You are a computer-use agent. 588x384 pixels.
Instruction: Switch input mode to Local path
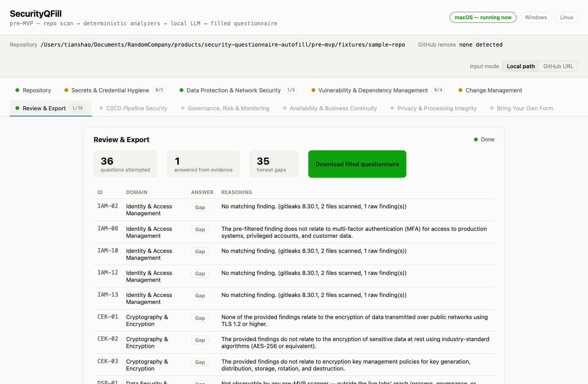pos(521,66)
